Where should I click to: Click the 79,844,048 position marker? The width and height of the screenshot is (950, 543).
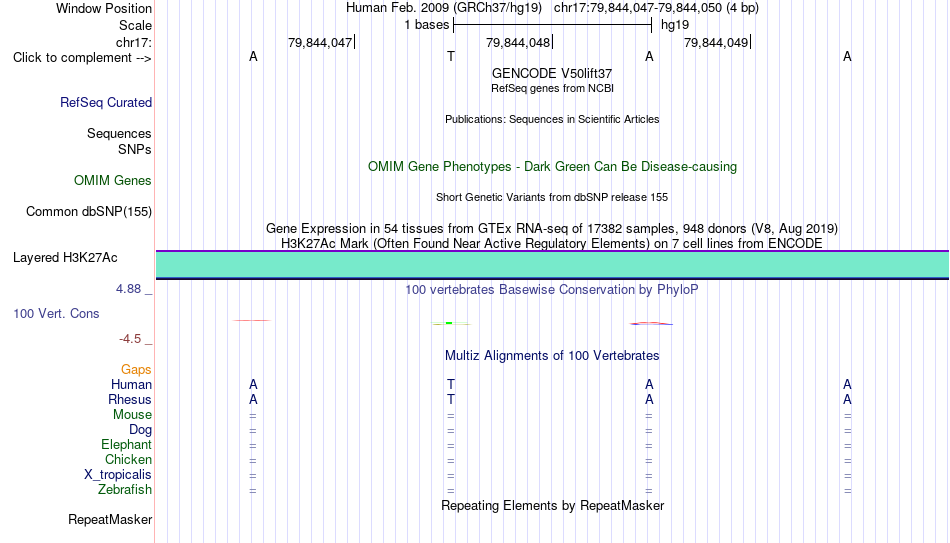[x=519, y=42]
